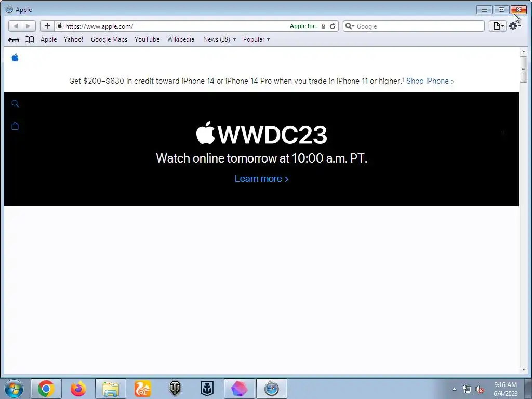
Task: Close the Safari window
Action: click(x=519, y=10)
